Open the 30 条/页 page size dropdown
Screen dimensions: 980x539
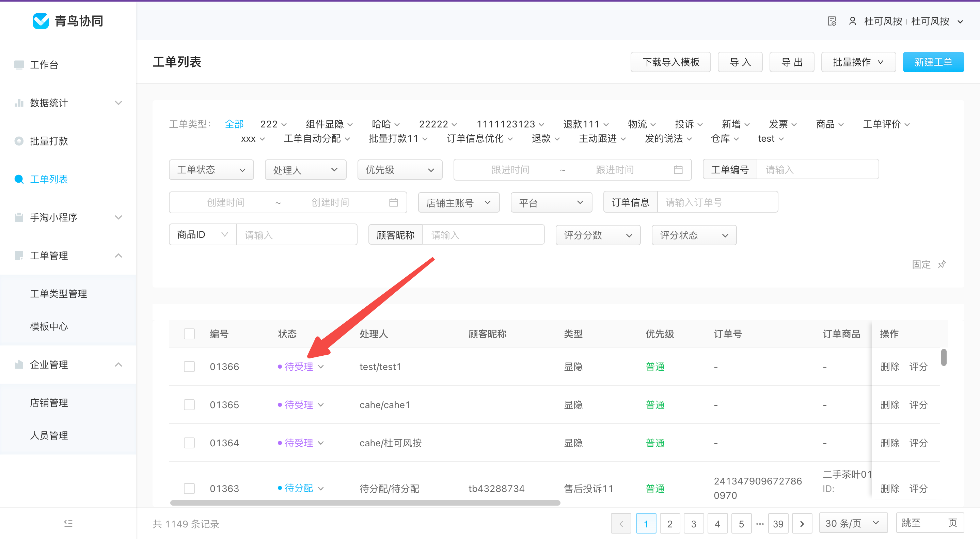[x=853, y=523]
